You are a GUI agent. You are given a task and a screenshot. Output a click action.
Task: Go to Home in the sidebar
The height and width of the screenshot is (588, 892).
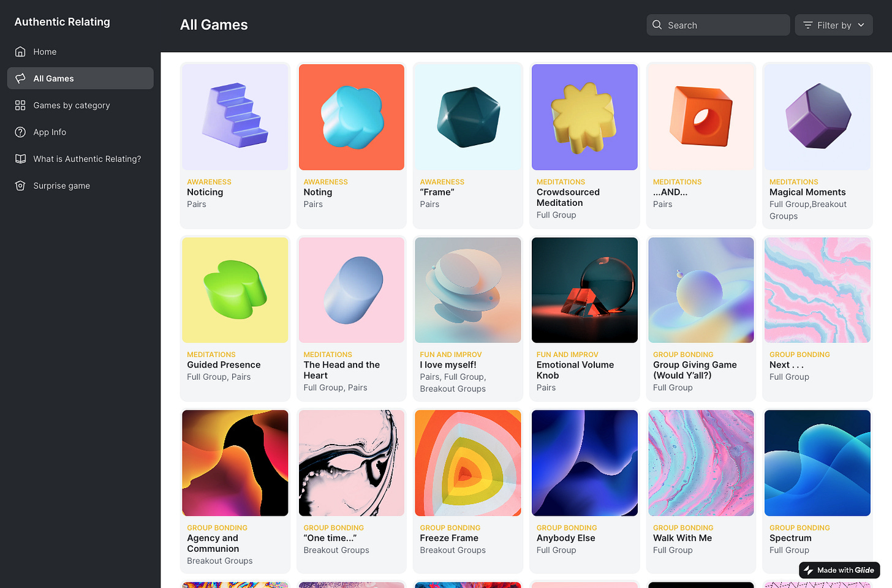pyautogui.click(x=80, y=51)
